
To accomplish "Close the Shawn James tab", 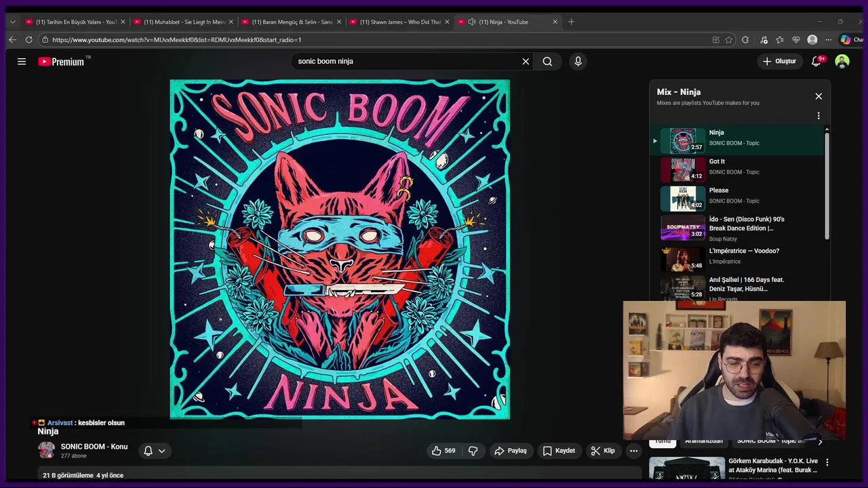I will click(447, 22).
